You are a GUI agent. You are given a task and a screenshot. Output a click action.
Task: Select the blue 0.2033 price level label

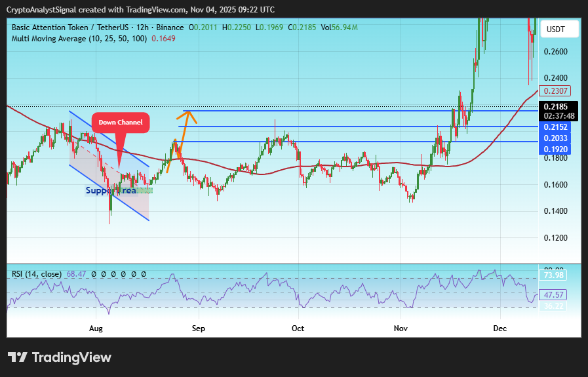(x=555, y=138)
